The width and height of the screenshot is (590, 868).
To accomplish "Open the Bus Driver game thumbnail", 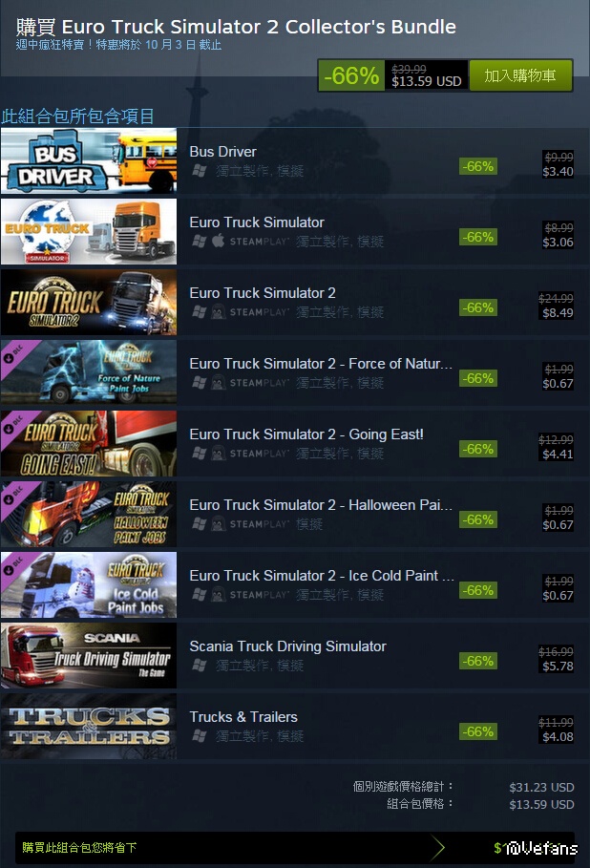I will coord(89,160).
